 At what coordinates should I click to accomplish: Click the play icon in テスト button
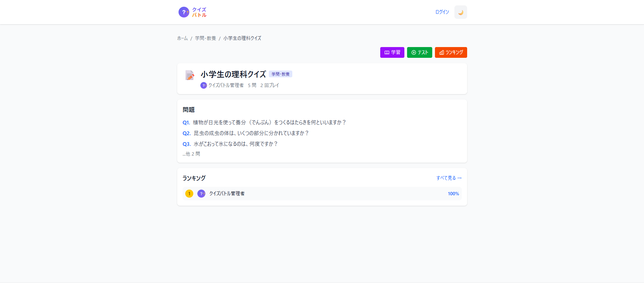click(x=414, y=52)
